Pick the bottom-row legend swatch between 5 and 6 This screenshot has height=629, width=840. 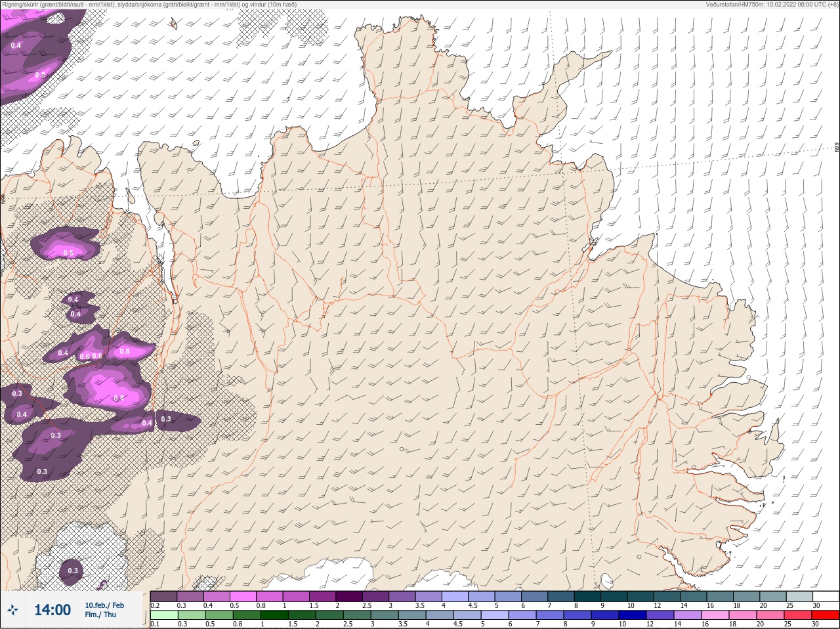pos(495,615)
